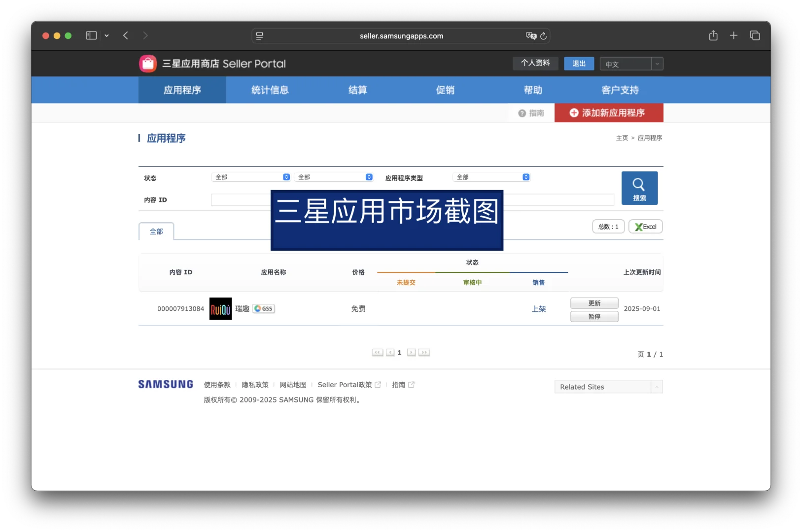This screenshot has height=532, width=802.
Task: Click the page settings icon in address bar
Action: (260, 36)
